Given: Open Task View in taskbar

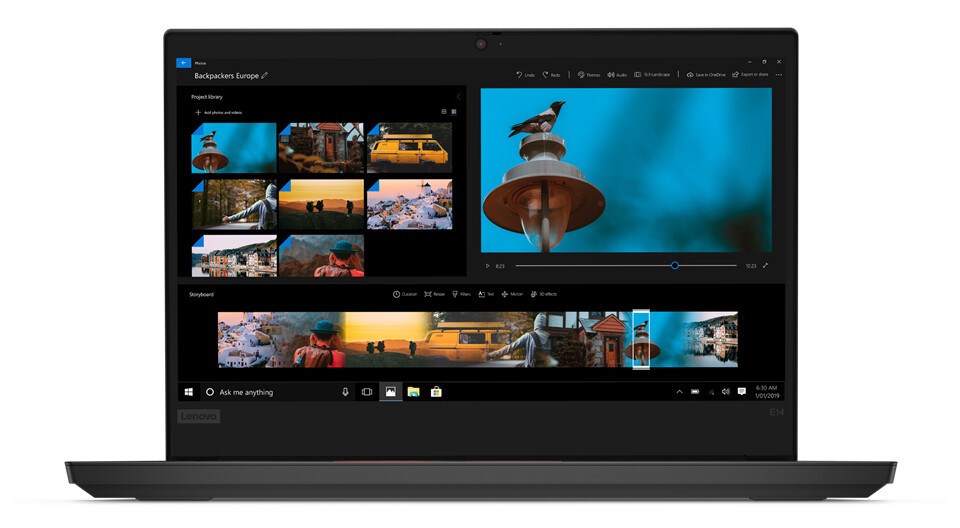Looking at the screenshot, I should click(367, 392).
